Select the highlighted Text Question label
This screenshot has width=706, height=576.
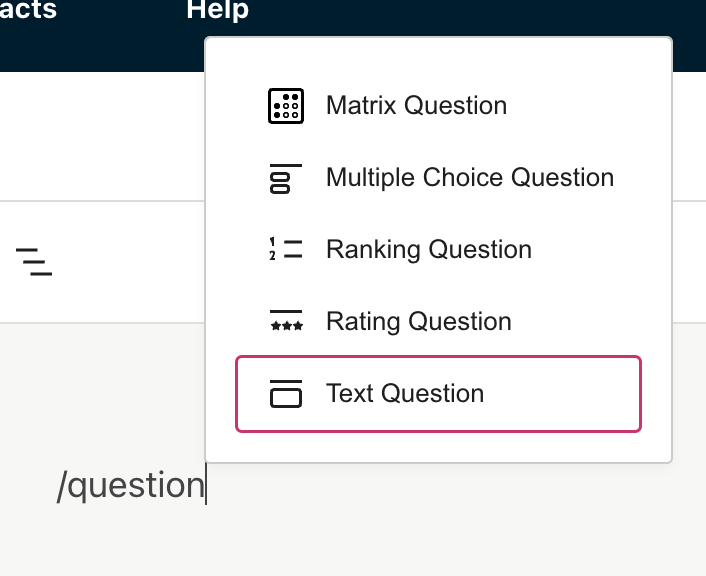click(405, 394)
